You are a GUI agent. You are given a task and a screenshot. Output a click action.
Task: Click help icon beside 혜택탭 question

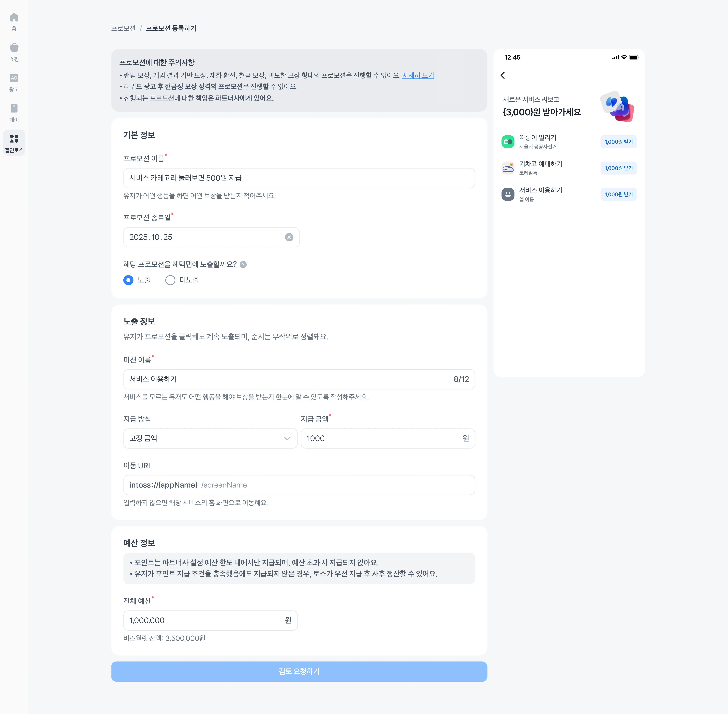click(x=243, y=265)
